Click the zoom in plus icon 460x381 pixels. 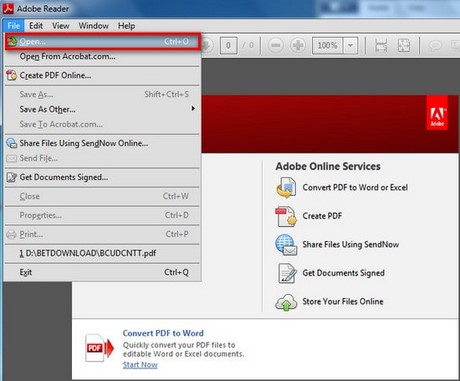[298, 45]
